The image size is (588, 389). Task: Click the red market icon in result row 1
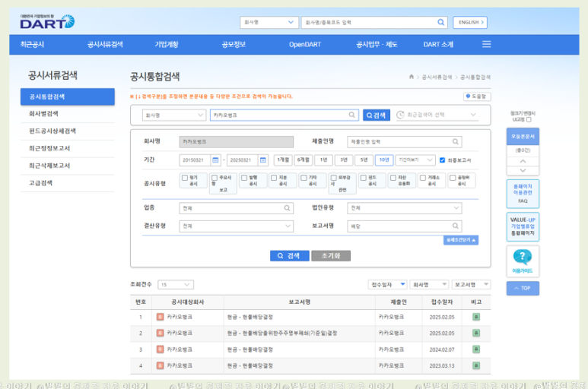point(161,317)
